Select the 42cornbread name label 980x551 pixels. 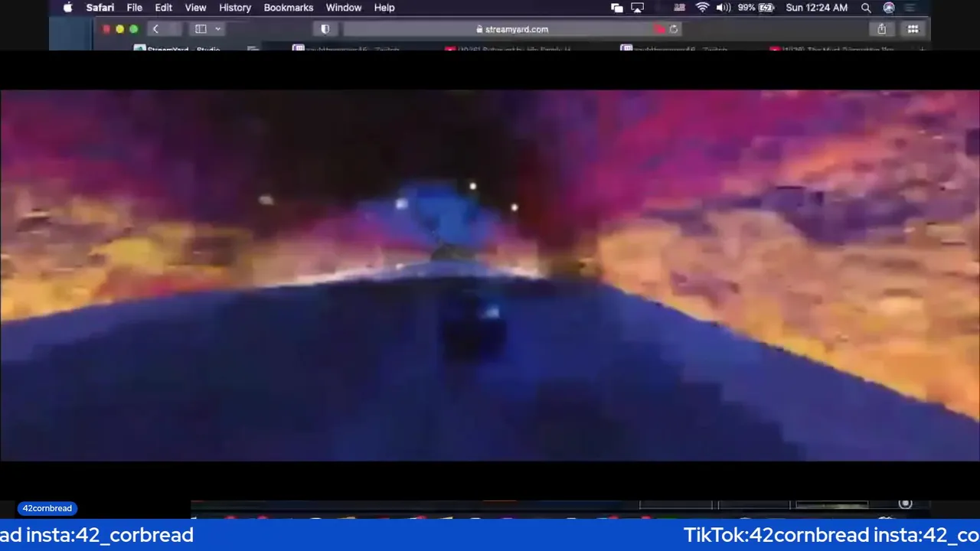pos(47,508)
